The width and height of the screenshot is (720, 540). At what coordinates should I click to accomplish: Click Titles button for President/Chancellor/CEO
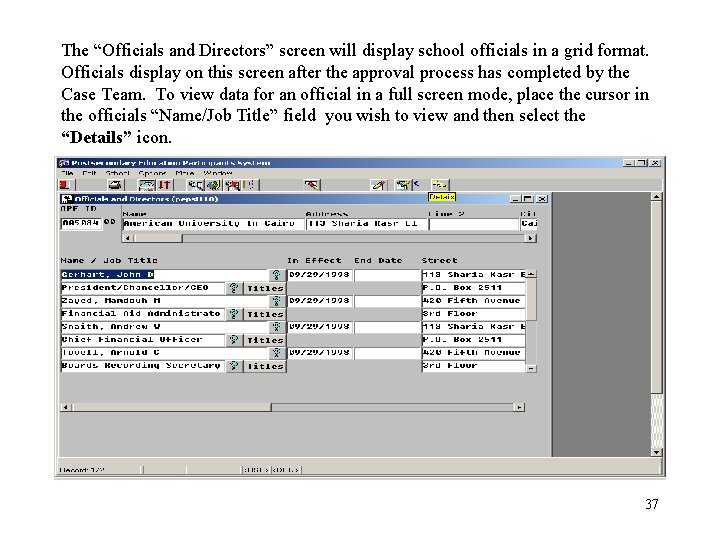(x=264, y=288)
